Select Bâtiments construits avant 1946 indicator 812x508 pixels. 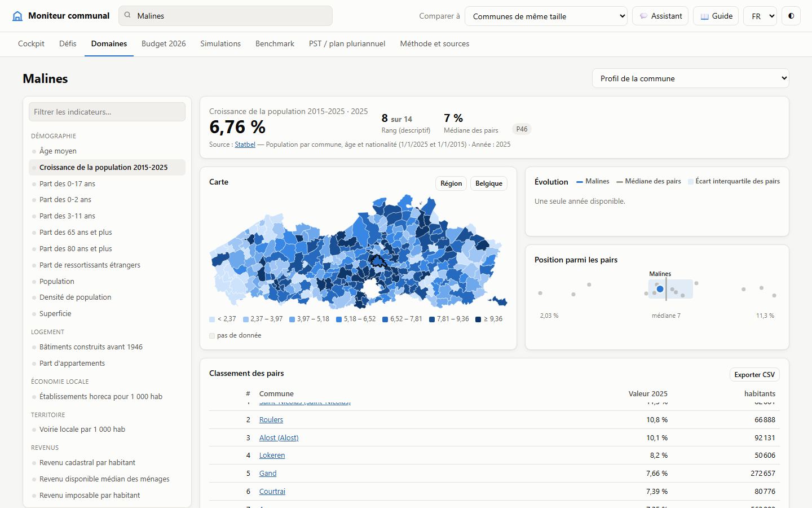(x=107, y=347)
